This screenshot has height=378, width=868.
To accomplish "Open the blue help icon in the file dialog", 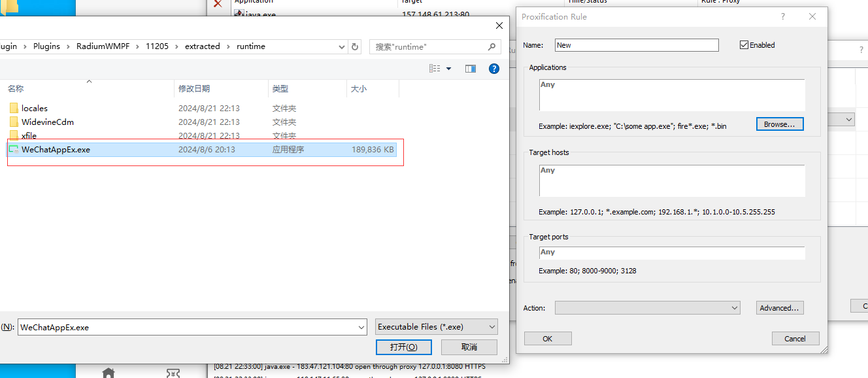I will coord(494,69).
